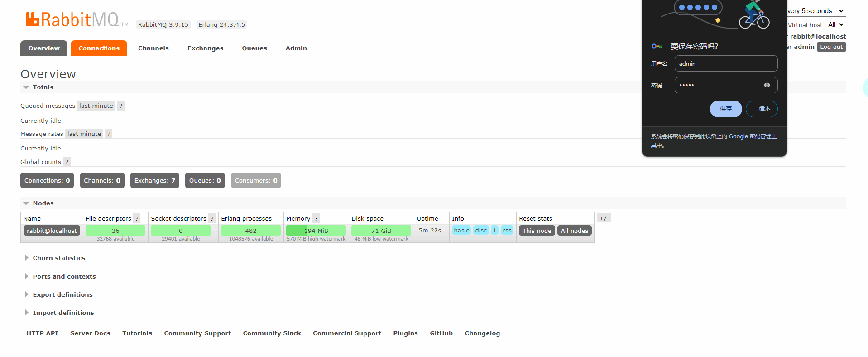Viewport: 868px width, 357px height.
Task: Expand Export definitions
Action: point(62,294)
